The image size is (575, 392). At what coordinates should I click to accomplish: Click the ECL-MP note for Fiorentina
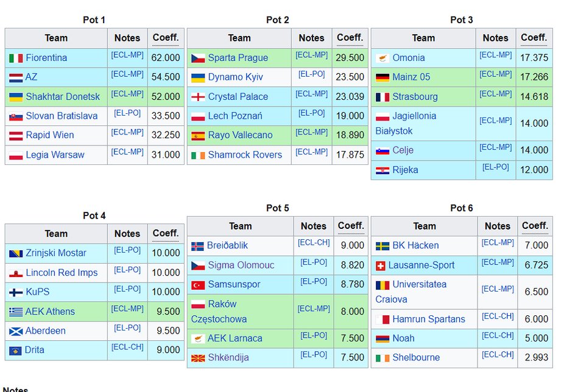point(127,55)
